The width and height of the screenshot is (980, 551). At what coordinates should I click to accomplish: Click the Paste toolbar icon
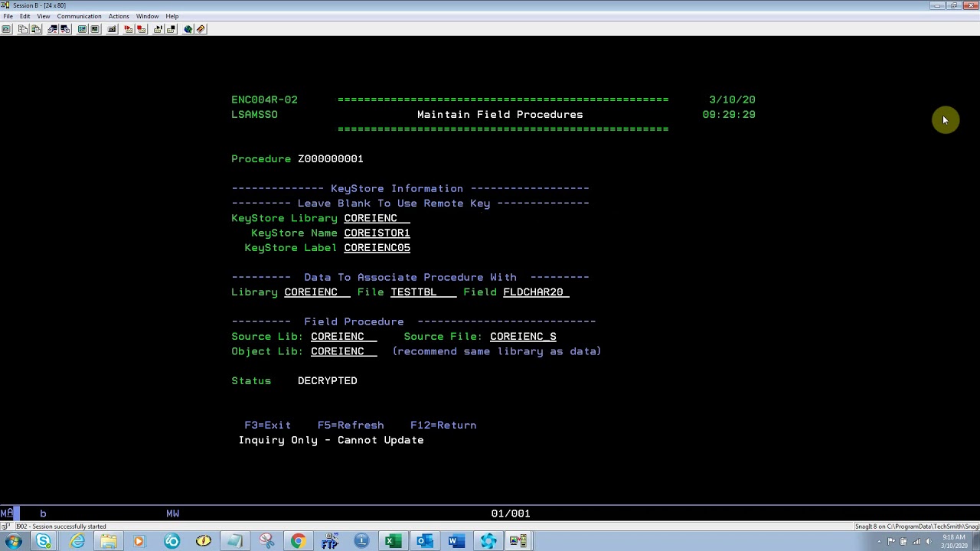point(35,29)
